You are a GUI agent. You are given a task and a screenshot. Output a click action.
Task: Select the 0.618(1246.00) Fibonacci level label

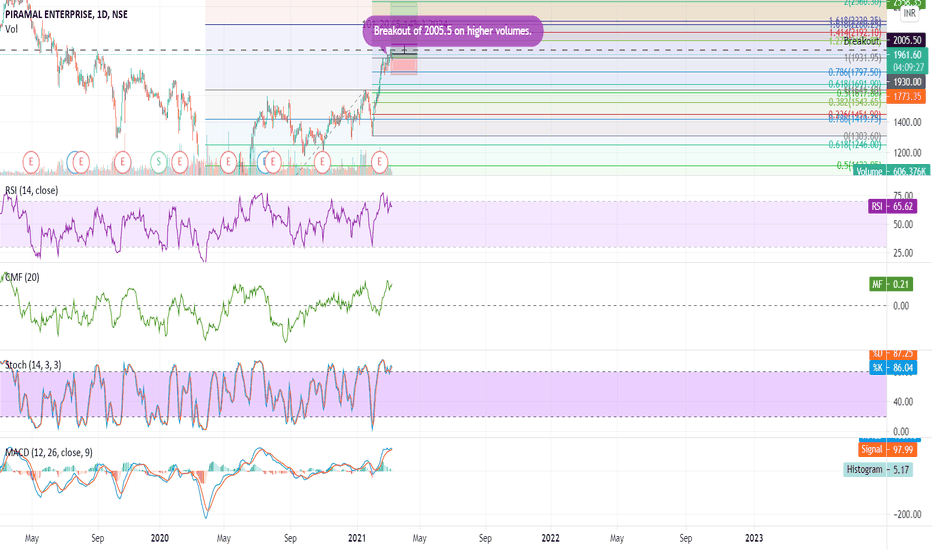point(855,144)
